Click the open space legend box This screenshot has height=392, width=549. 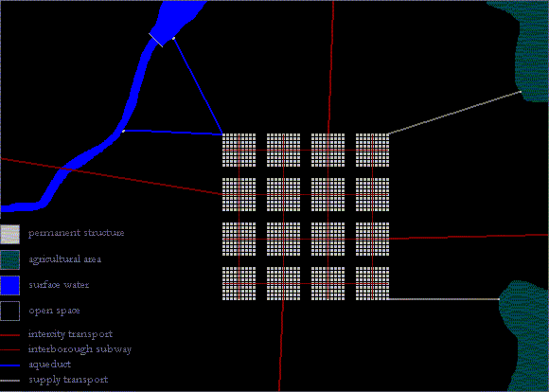tap(9, 311)
